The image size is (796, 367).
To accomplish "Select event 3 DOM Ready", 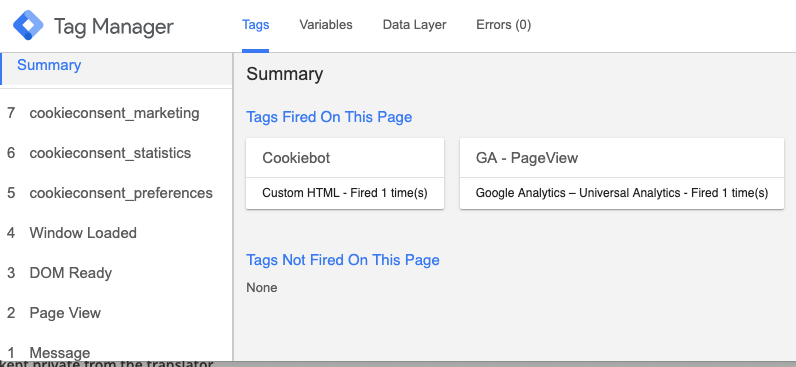I will click(x=116, y=273).
